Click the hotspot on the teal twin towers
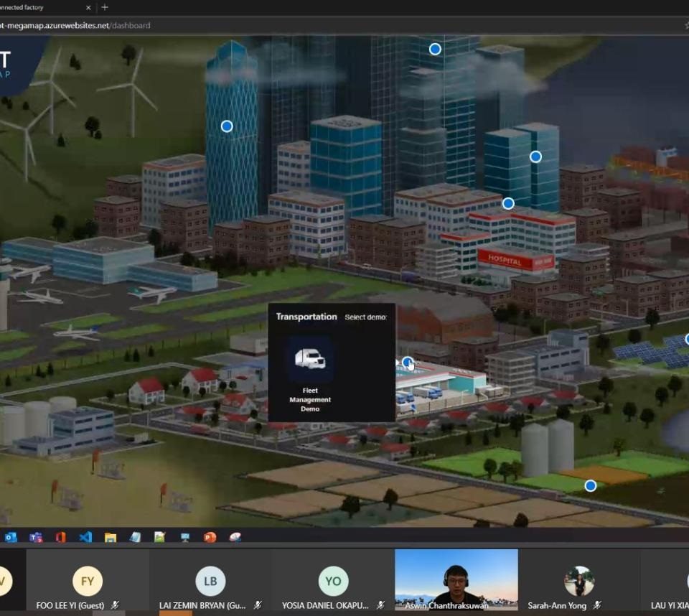This screenshot has height=616, width=689. coord(535,157)
